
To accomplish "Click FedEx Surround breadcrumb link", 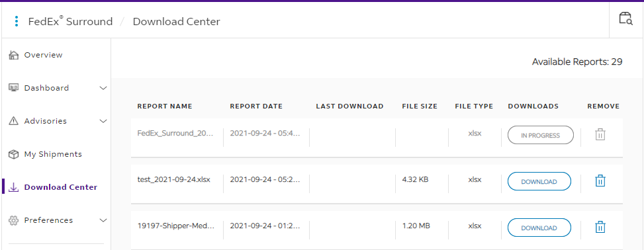I will pos(70,21).
